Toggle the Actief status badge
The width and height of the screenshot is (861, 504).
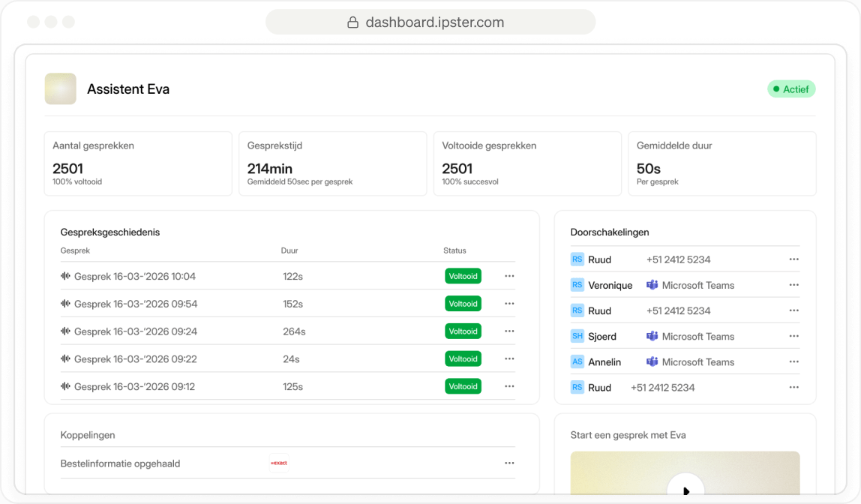coord(791,88)
